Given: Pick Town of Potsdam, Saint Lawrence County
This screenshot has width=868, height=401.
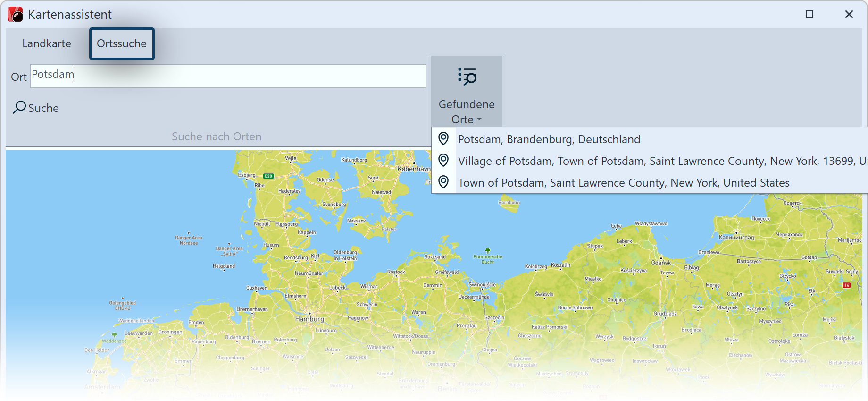Looking at the screenshot, I should pyautogui.click(x=623, y=183).
